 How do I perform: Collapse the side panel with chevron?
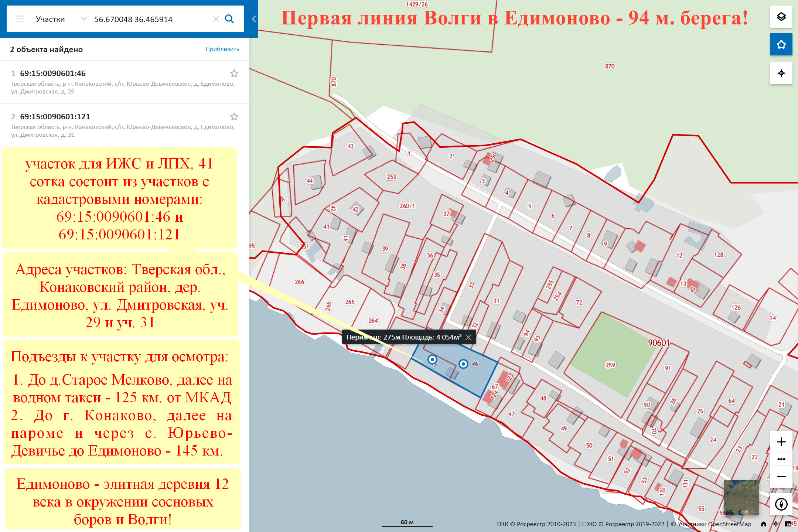[254, 19]
